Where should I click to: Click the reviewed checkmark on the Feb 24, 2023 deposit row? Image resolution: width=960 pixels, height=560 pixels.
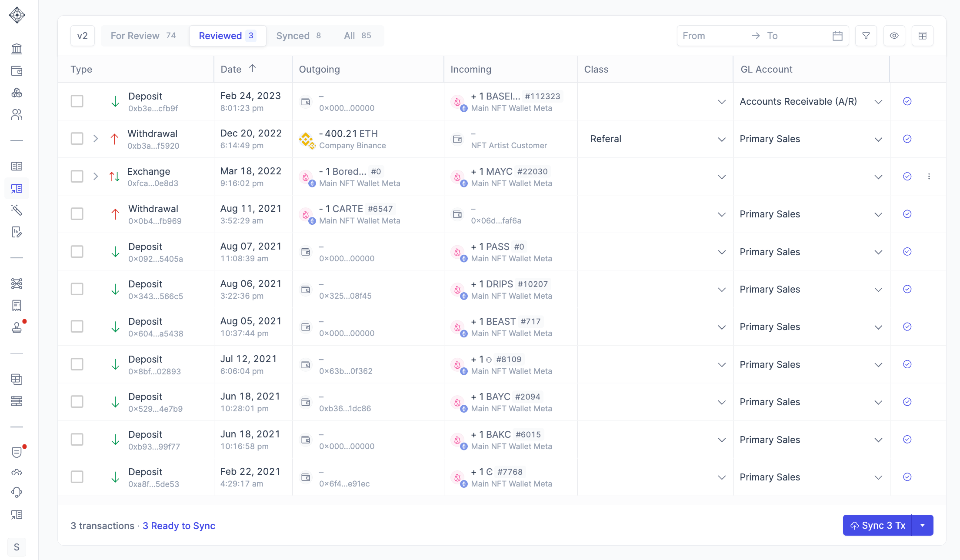point(907,101)
